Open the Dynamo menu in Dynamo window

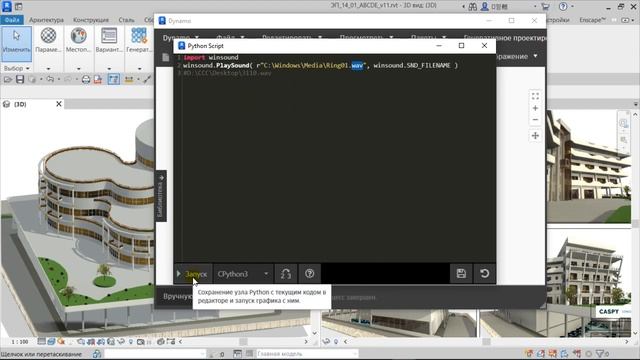pos(180,38)
